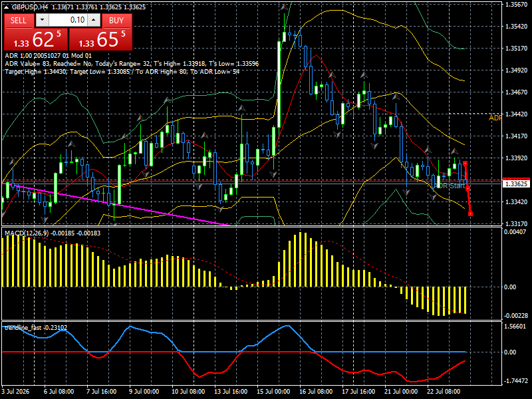Click time axis label '10 Jul 08:00'

click(x=188, y=392)
